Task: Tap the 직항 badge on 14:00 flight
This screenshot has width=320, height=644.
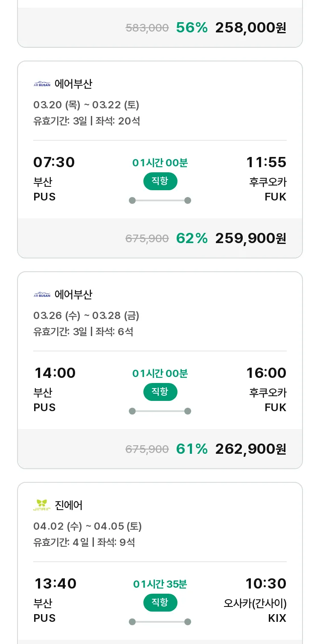Action: (x=160, y=392)
